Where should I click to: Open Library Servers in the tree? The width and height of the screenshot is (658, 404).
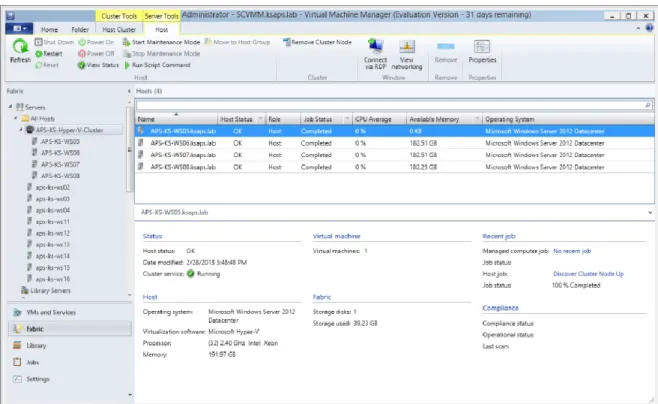click(50, 290)
